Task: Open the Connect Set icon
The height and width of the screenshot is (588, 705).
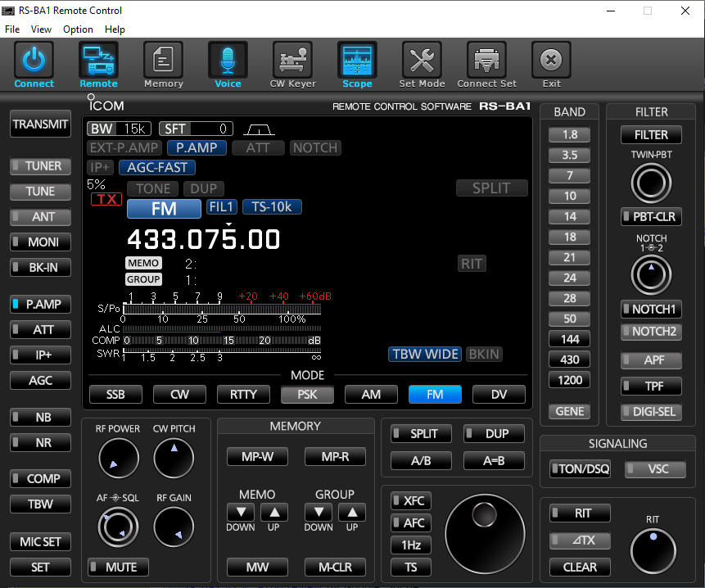Action: pos(486,61)
